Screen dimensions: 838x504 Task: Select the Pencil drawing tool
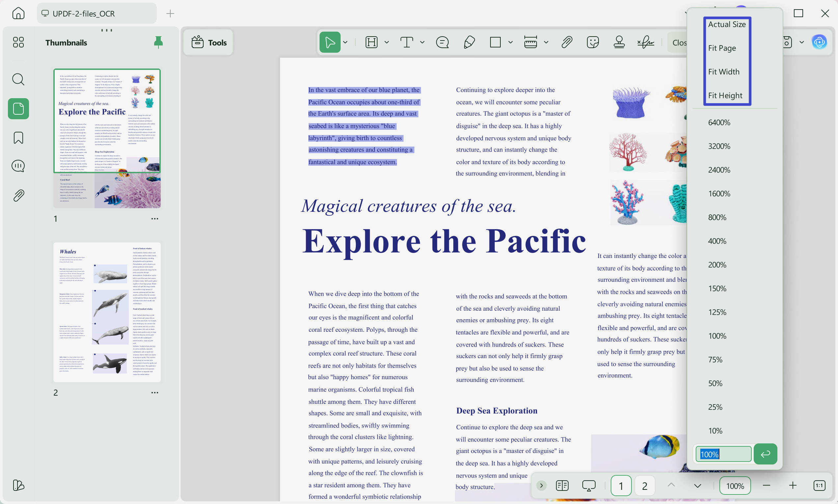click(x=469, y=42)
